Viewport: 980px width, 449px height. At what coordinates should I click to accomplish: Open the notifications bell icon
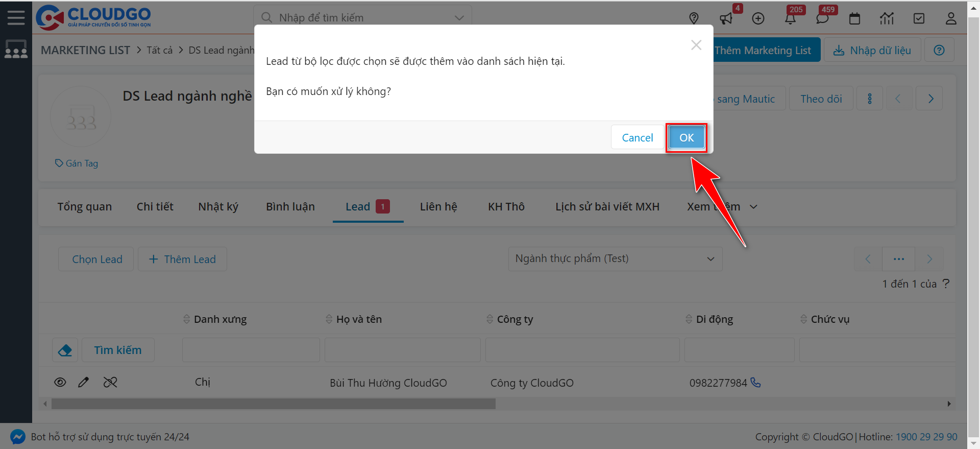[x=790, y=19]
